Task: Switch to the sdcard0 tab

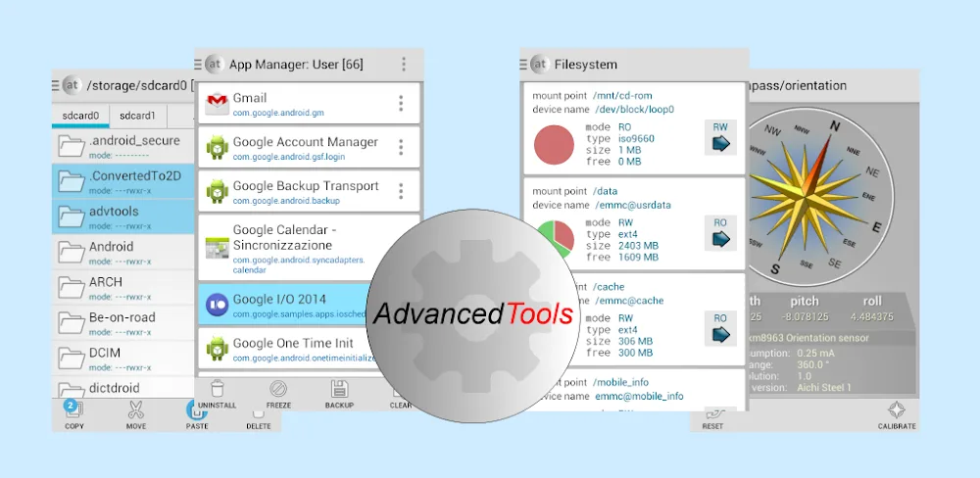Action: coord(80,116)
